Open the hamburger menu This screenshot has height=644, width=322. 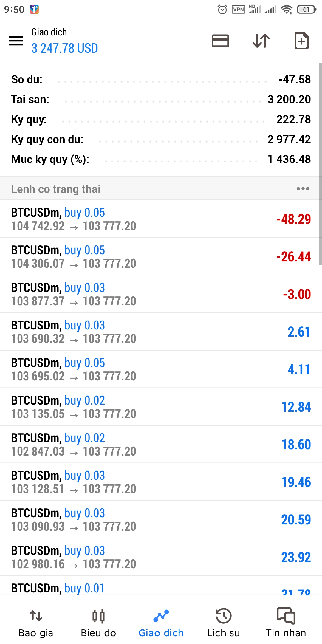(16, 41)
